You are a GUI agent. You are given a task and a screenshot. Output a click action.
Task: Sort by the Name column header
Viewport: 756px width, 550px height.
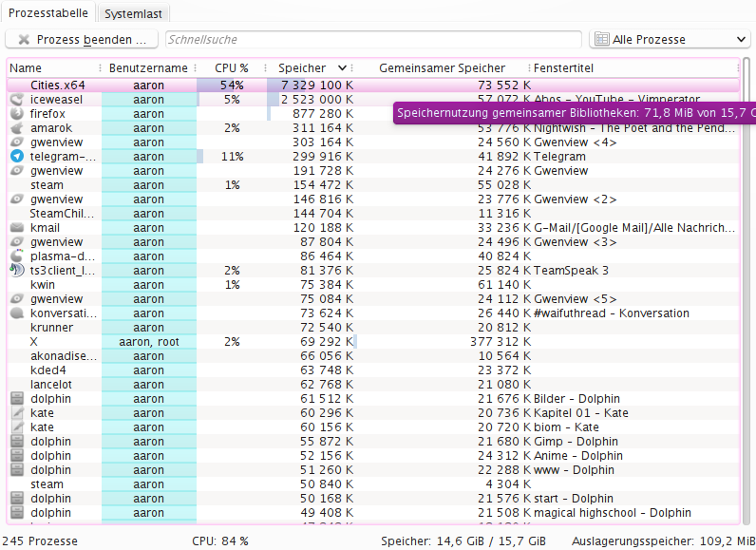(x=53, y=68)
